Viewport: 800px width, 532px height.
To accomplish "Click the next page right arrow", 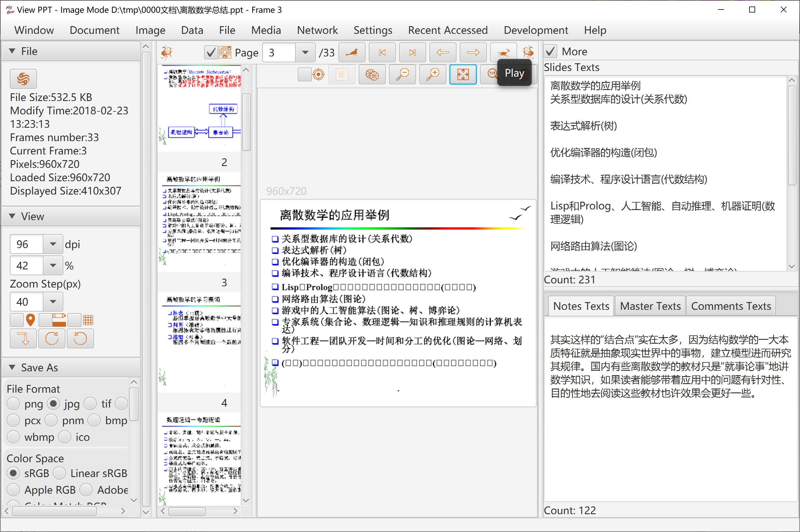I will [473, 53].
